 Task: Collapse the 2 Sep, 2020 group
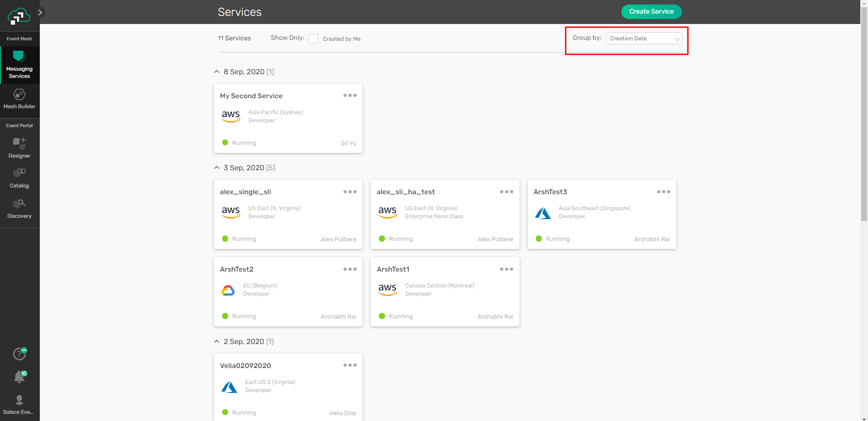click(x=217, y=342)
